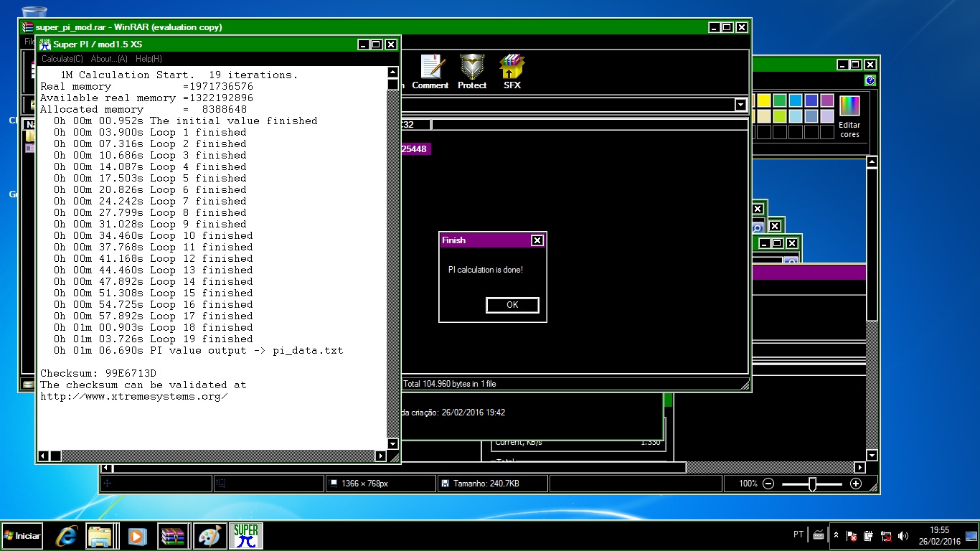Open the Help(H) menu in Super PI
Screen dimensions: 980x551
149,59
